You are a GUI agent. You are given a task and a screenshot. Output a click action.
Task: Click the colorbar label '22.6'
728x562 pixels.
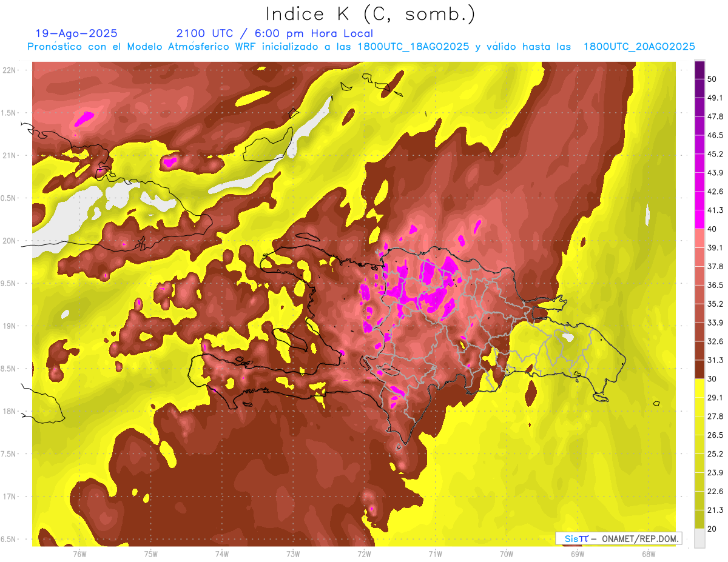[715, 492]
